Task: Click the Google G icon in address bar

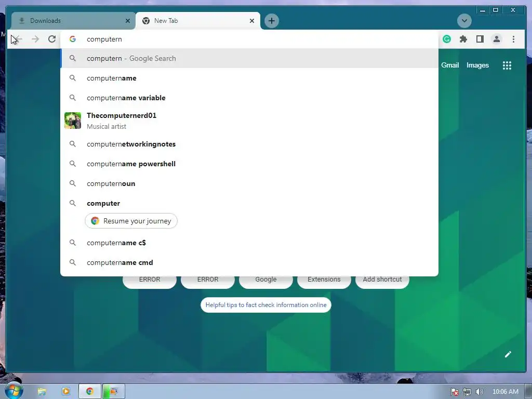Action: (73, 39)
